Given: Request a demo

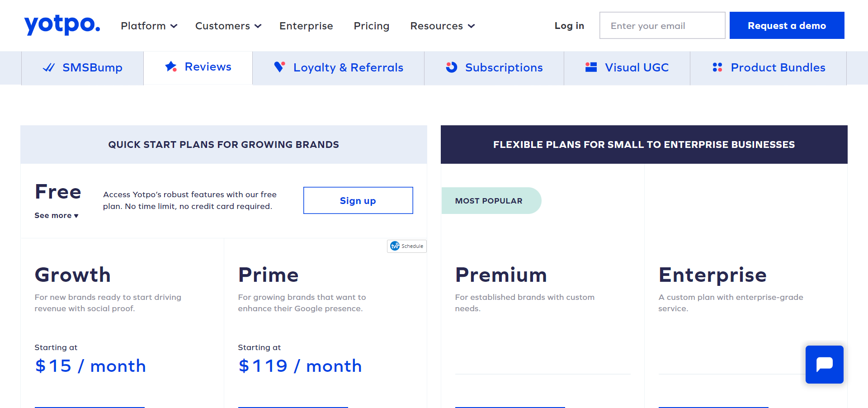Looking at the screenshot, I should [x=787, y=25].
